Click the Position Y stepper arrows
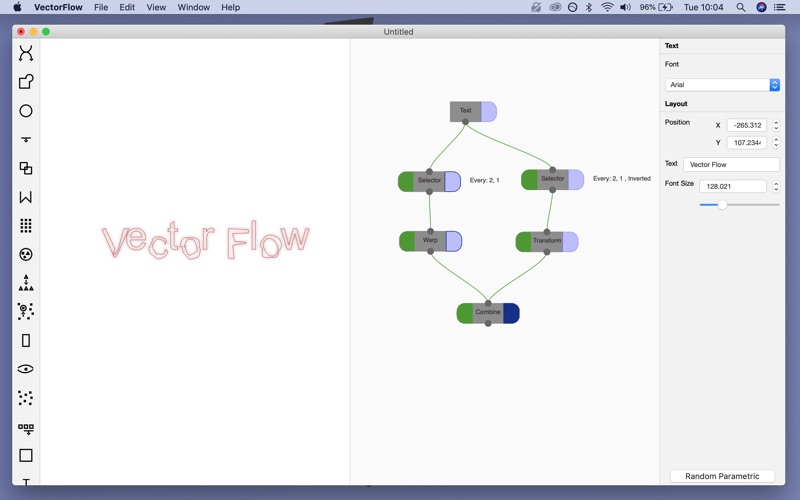The image size is (800, 500). [776, 142]
